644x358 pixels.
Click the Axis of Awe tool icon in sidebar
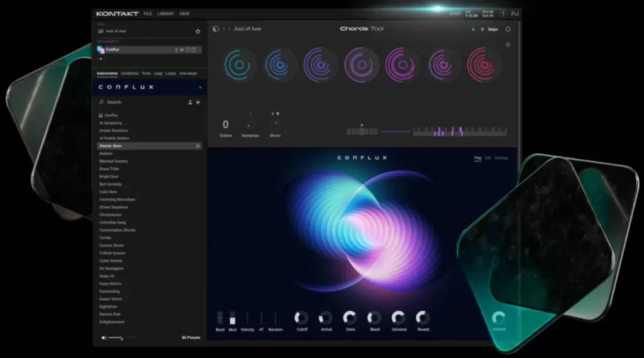(101, 31)
